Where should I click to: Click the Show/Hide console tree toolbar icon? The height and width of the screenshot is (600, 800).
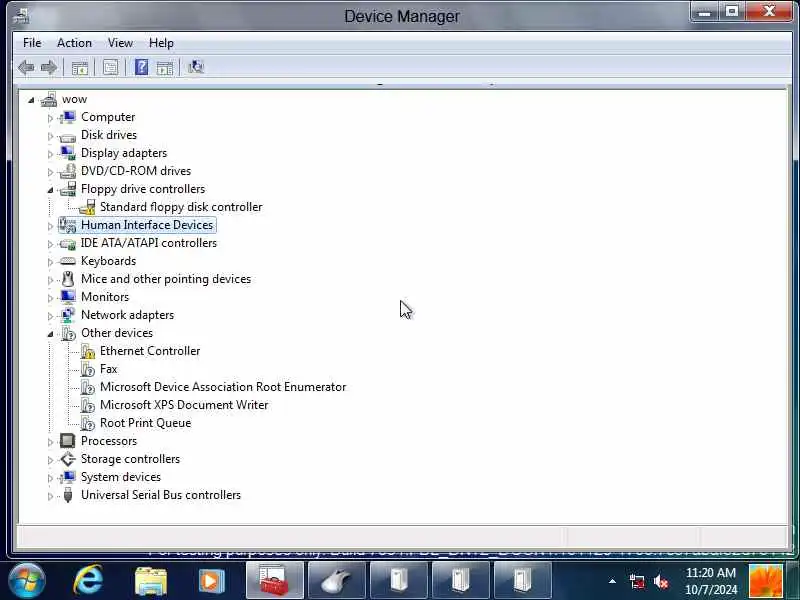80,67
